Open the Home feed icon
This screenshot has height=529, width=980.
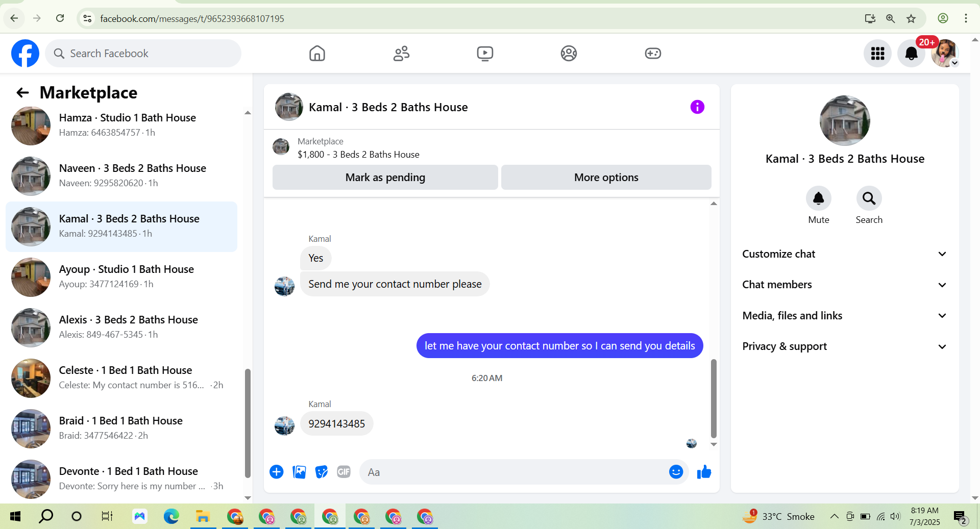point(317,53)
